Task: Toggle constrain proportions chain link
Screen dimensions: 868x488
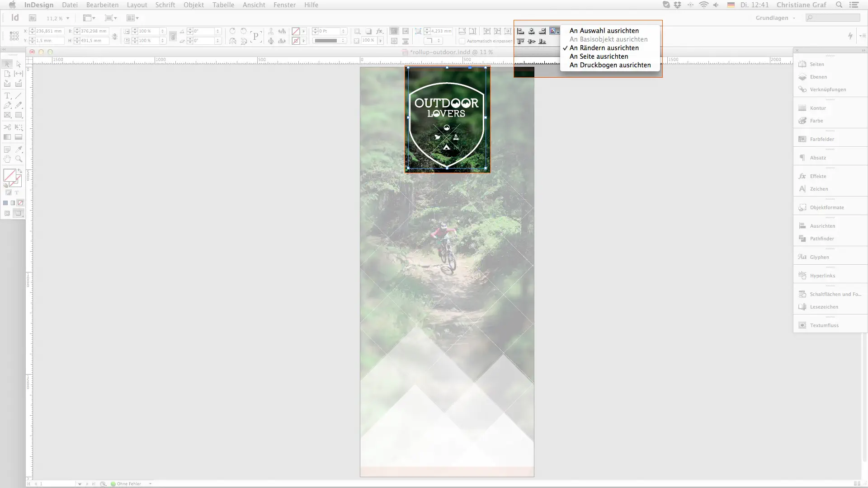Action: coord(115,36)
